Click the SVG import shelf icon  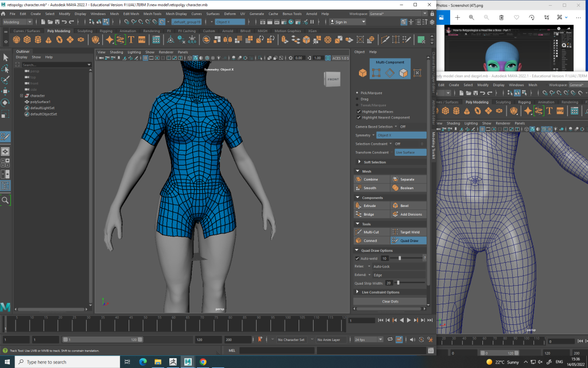tap(142, 40)
